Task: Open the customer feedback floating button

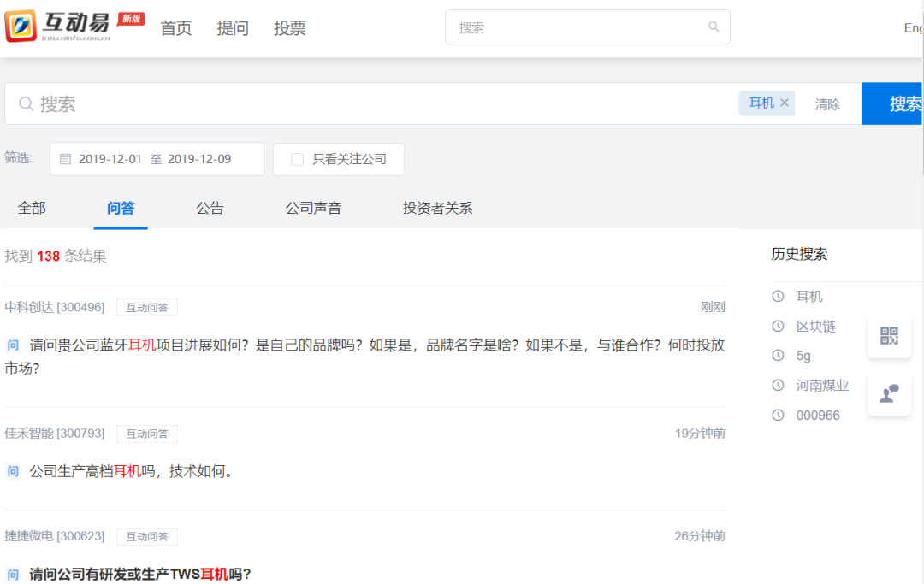Action: click(889, 393)
